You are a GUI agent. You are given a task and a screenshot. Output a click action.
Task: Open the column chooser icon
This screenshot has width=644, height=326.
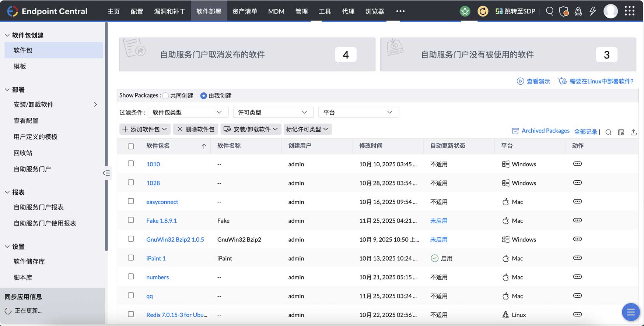click(621, 132)
